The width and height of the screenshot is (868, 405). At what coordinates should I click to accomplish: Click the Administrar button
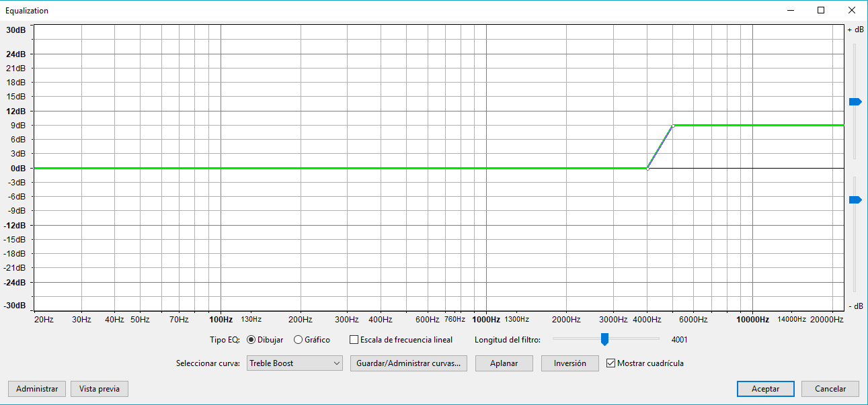coord(37,389)
